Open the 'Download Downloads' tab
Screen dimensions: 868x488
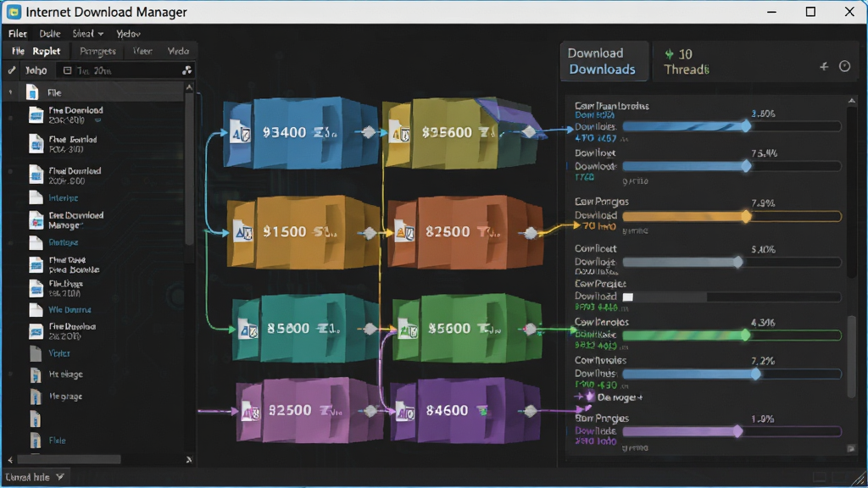603,61
